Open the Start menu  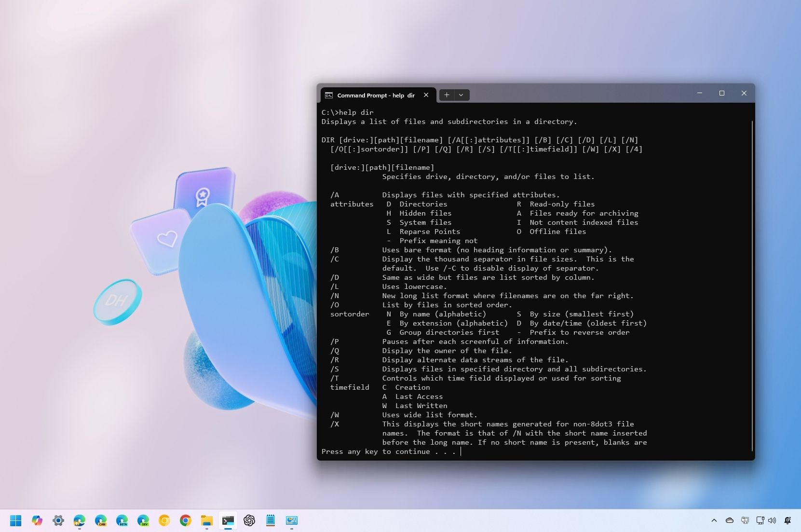(x=16, y=521)
